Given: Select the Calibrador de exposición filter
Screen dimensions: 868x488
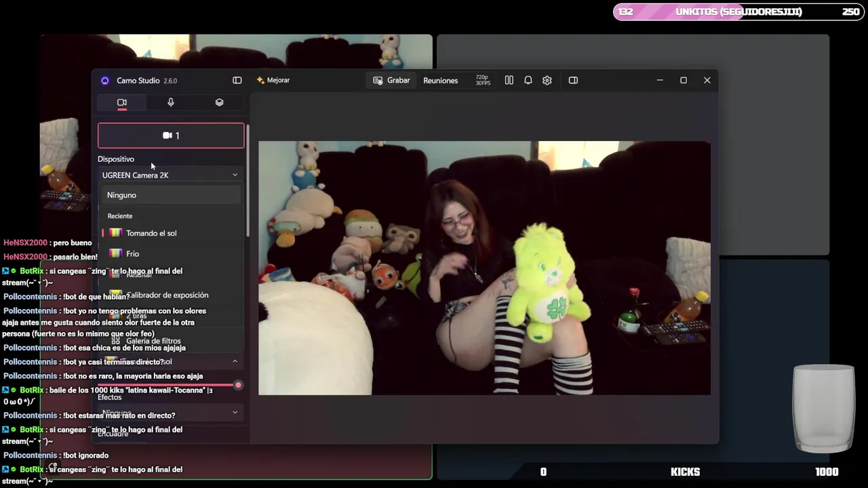Looking at the screenshot, I should (171, 295).
